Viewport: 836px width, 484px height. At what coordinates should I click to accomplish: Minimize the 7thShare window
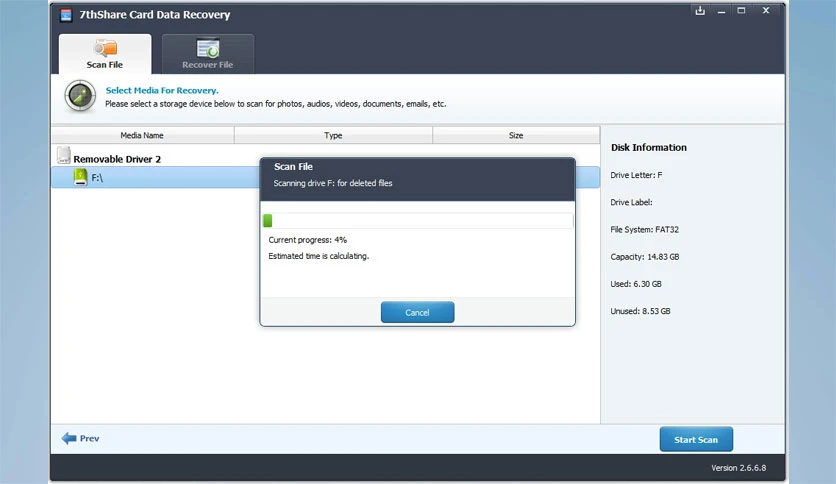tap(721, 11)
